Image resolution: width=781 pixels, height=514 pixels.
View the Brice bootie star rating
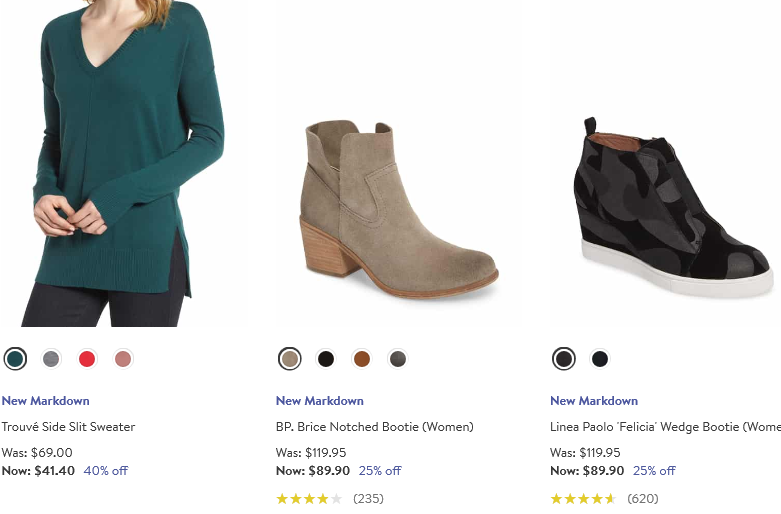[309, 498]
